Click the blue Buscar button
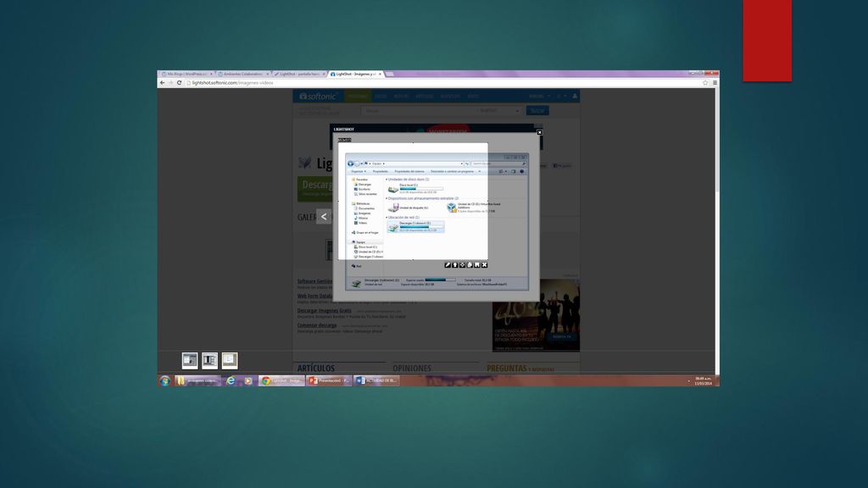Image resolution: width=868 pixels, height=488 pixels. click(x=537, y=111)
